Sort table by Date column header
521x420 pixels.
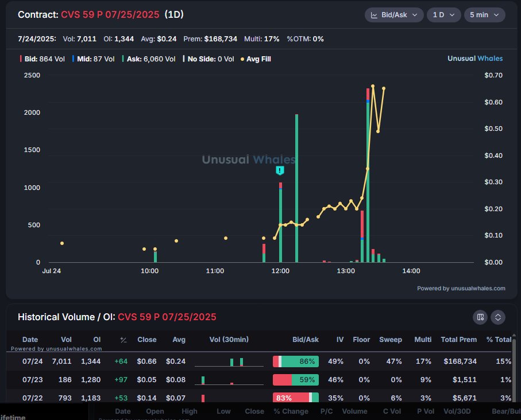pos(30,340)
